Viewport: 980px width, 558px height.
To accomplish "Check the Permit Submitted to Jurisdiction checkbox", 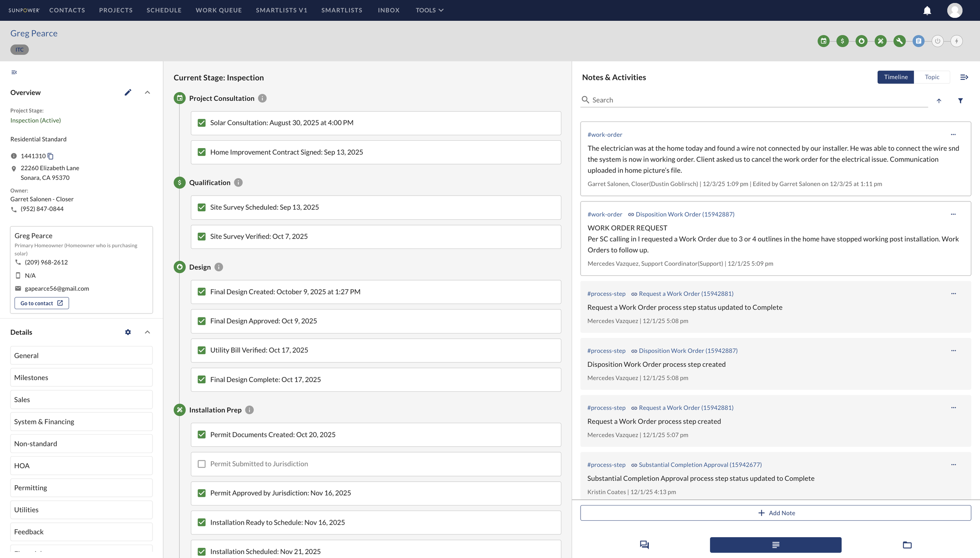I will [202, 464].
